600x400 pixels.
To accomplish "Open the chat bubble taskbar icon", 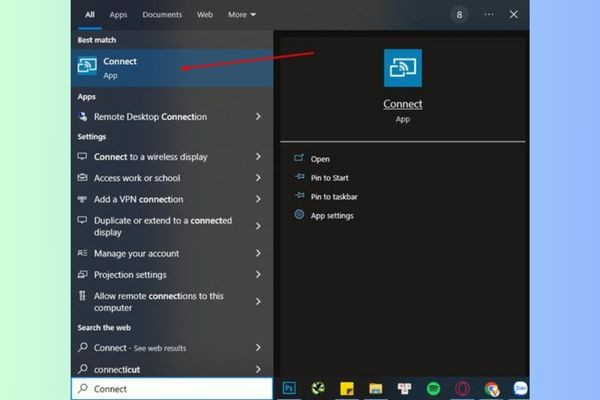I will pyautogui.click(x=520, y=388).
